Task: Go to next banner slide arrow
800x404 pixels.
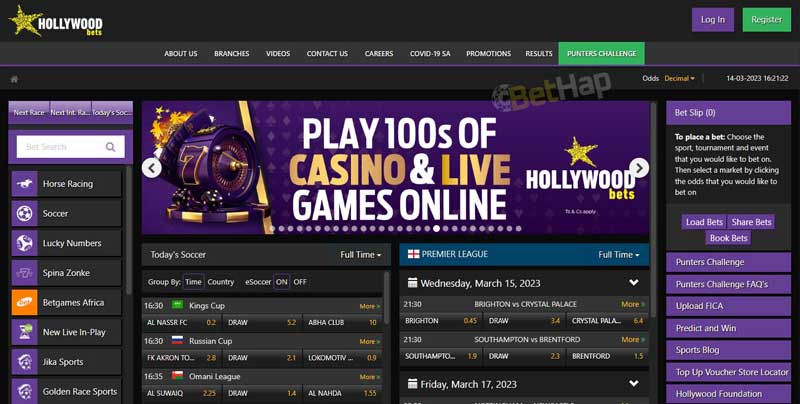Action: 639,168
